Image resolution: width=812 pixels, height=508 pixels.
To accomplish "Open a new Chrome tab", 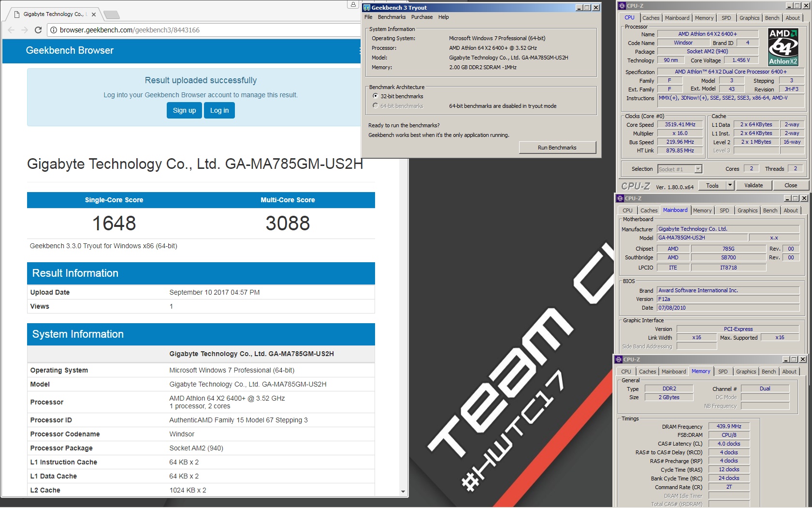I will click(x=111, y=15).
